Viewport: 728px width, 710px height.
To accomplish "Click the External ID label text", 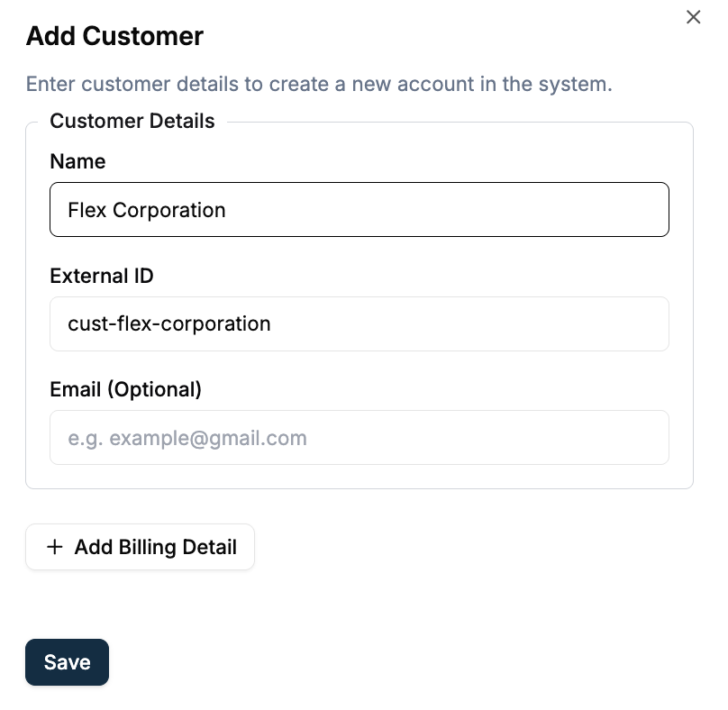I will coord(102,277).
